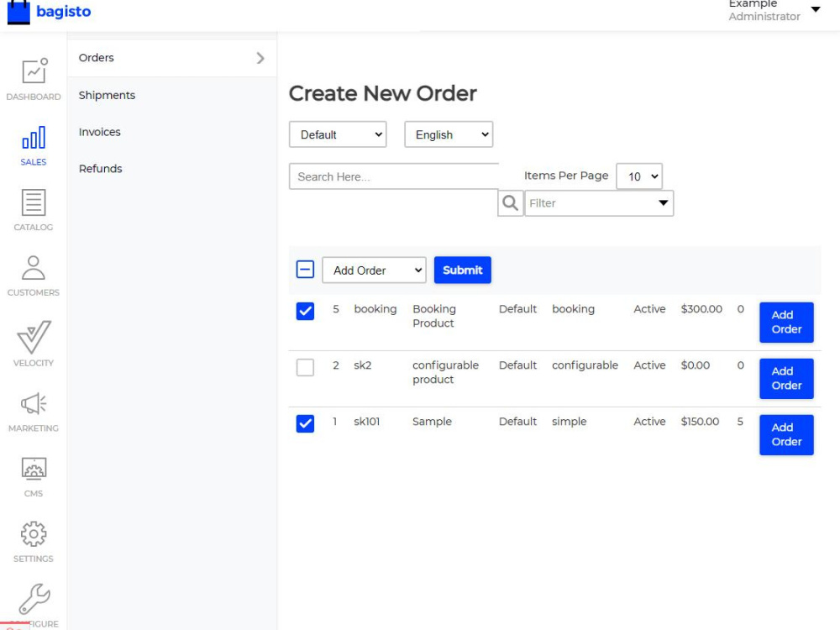Open the CMS sidebar icon

click(x=34, y=469)
